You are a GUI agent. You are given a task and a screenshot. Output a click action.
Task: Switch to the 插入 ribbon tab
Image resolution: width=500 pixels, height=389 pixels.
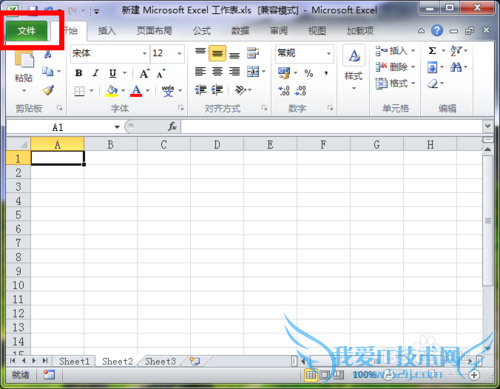point(107,31)
